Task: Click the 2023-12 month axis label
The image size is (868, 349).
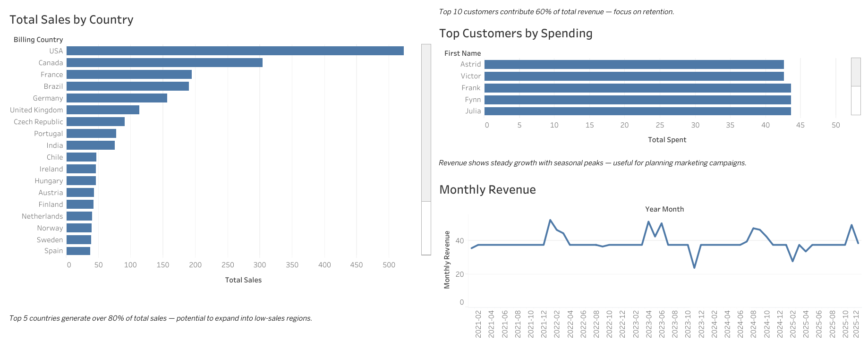Action: 701,324
